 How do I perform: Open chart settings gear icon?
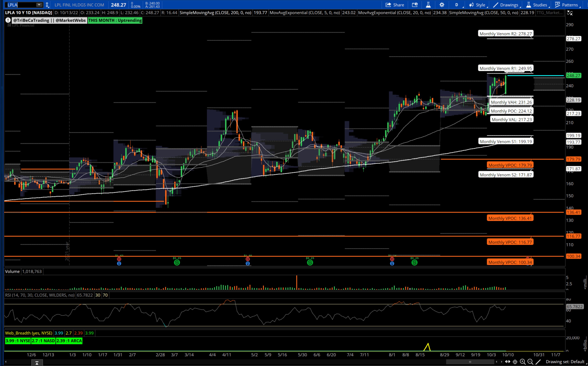tap(442, 5)
